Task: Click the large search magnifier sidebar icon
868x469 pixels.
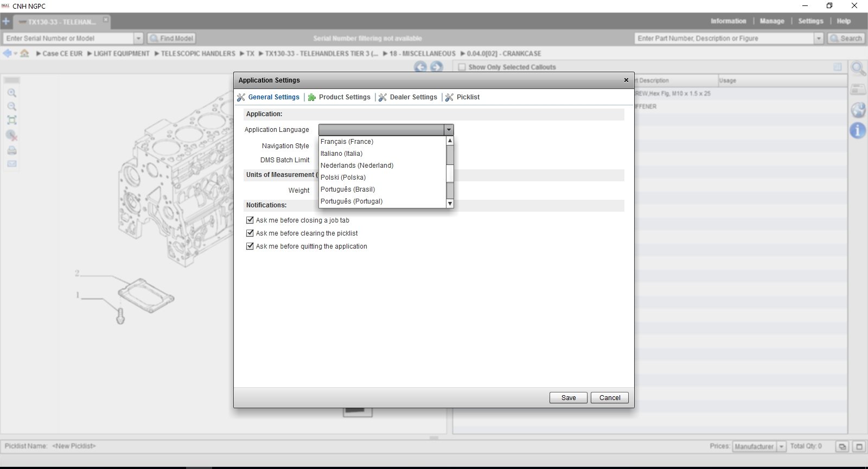Action: [858, 69]
